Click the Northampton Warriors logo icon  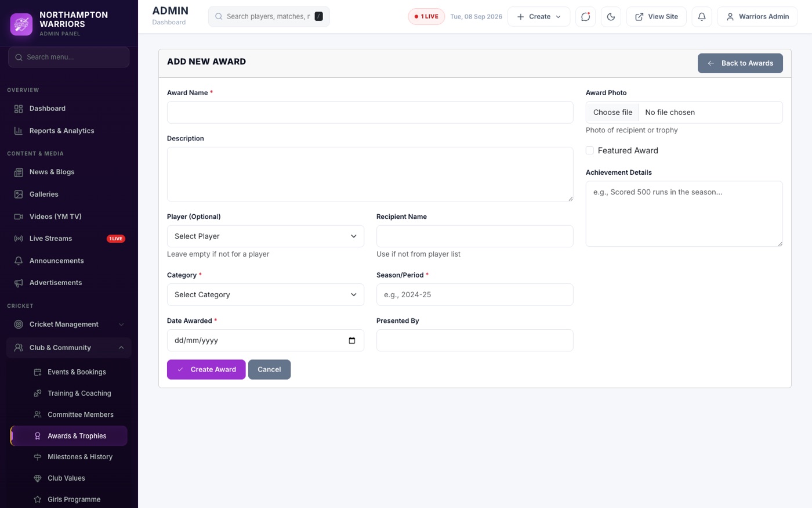pos(21,24)
